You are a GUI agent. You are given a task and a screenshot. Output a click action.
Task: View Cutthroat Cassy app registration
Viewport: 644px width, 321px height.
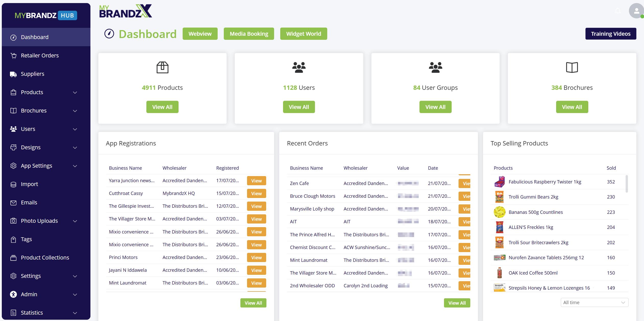coord(256,193)
